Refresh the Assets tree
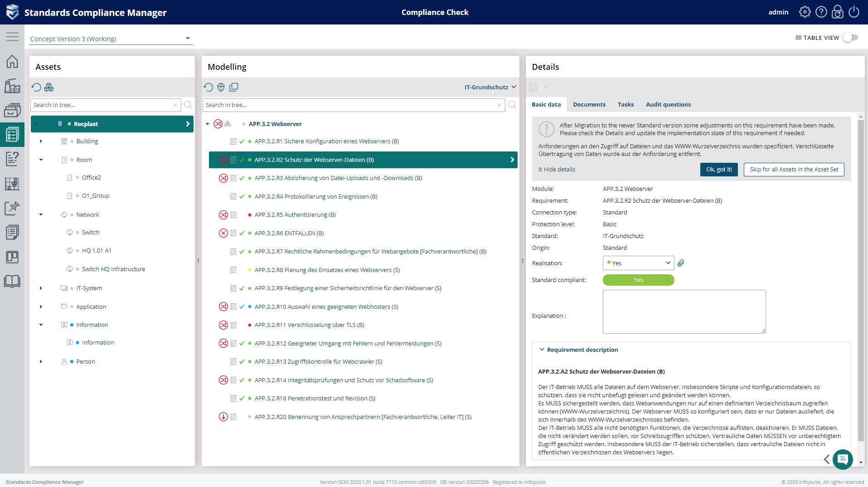Viewport: 868px width, 487px height. point(36,87)
